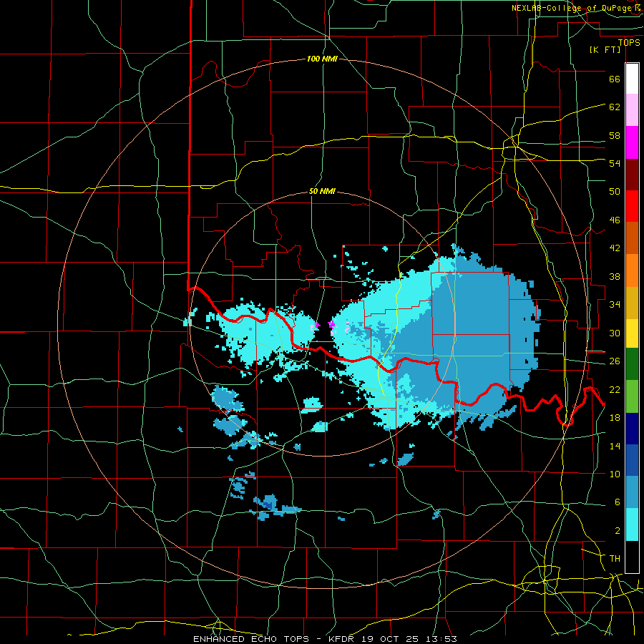Click the legend value 30
Viewport: 644px width, 644px height.
[615, 333]
